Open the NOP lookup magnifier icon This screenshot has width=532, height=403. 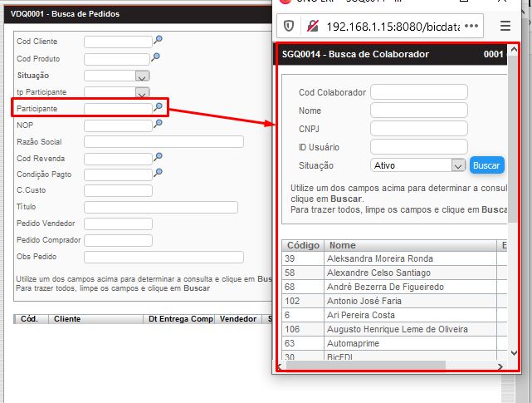click(158, 125)
